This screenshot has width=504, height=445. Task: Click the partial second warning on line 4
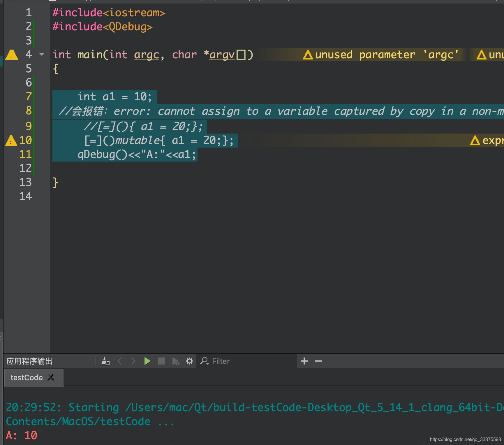tap(490, 55)
